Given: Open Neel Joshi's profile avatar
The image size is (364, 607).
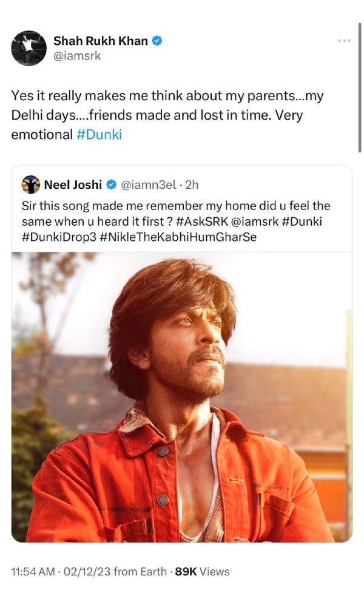Looking at the screenshot, I should click(30, 182).
